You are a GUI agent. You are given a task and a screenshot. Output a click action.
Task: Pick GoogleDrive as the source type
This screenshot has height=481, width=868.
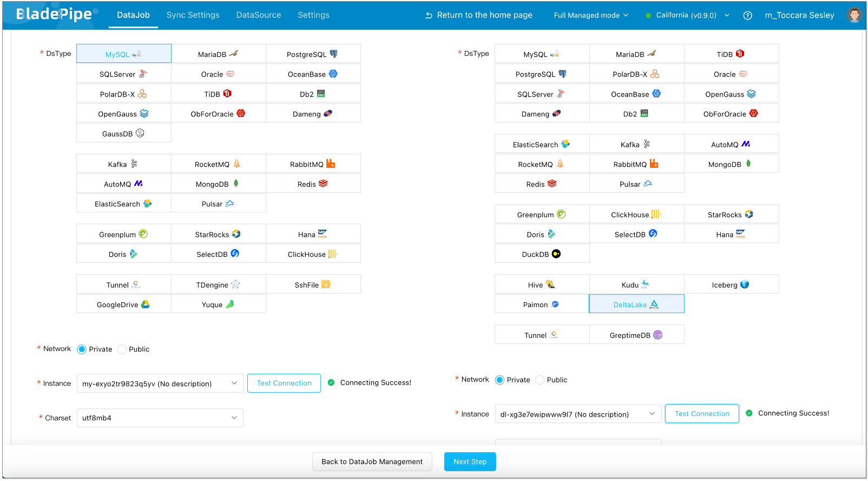point(123,304)
